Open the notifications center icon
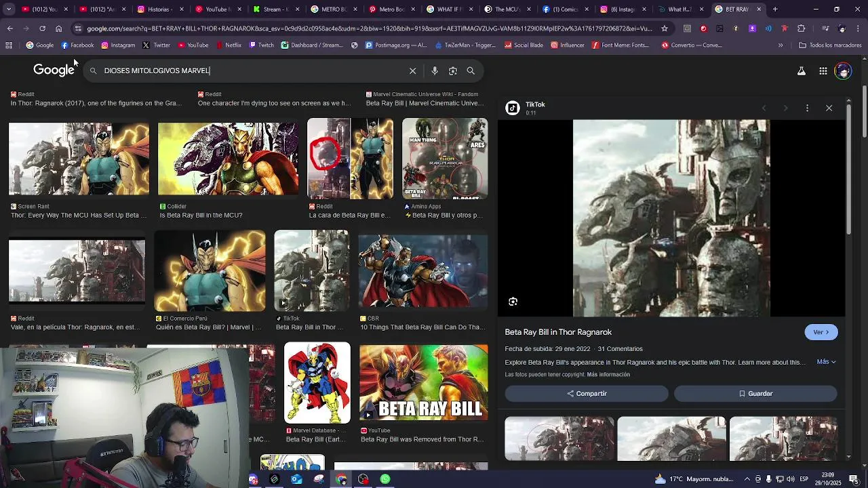 (854, 479)
